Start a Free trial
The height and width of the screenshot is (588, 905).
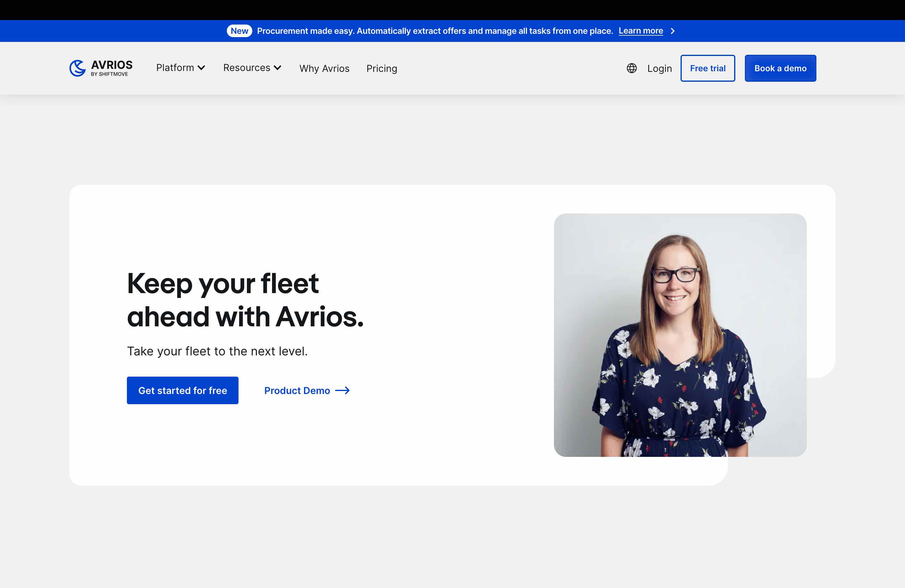[708, 68]
